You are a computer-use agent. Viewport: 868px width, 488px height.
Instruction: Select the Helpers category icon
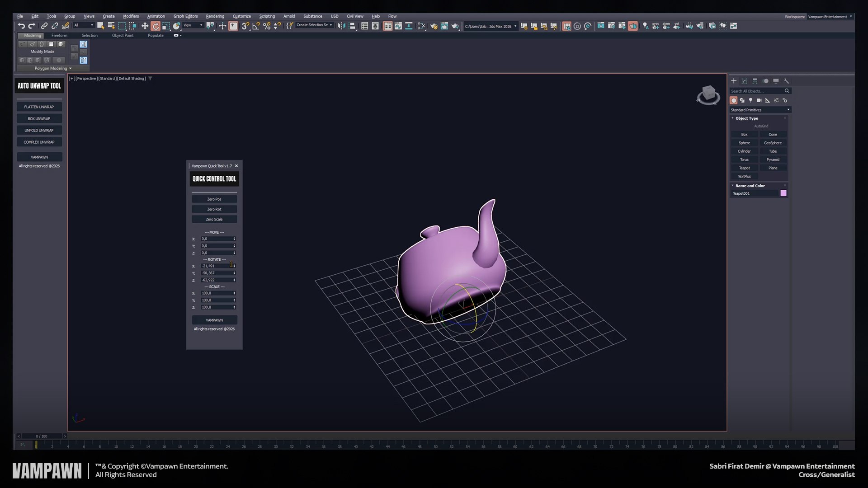point(768,100)
